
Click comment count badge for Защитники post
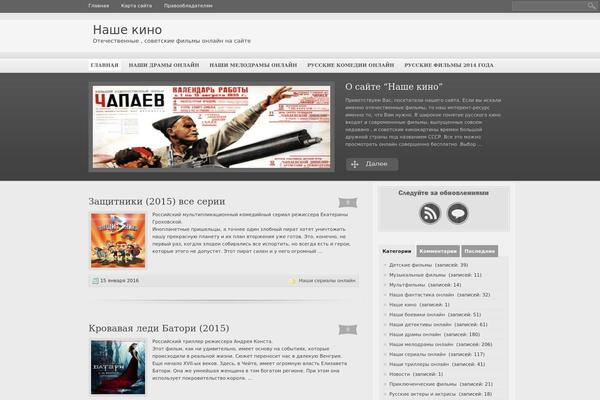348,202
